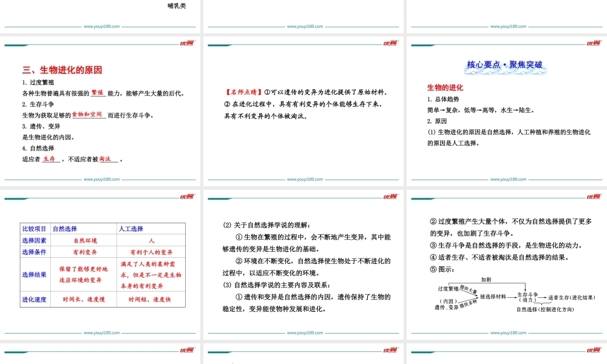The height and width of the screenshot is (364, 607).
Task: Click the 优翼 logo on the bottom-left slide
Action: point(188,351)
